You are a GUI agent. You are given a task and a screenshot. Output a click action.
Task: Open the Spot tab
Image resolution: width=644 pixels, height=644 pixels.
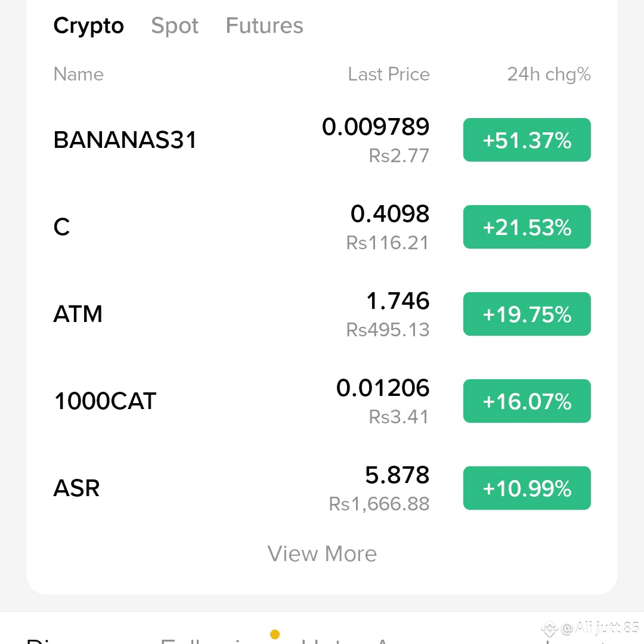[x=175, y=26]
